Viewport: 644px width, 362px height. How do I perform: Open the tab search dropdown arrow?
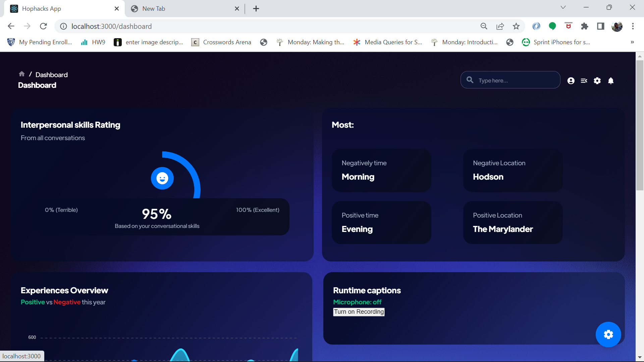click(563, 7)
